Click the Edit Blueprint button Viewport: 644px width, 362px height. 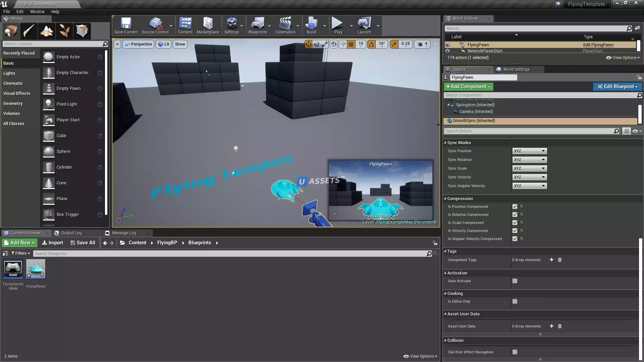618,86
